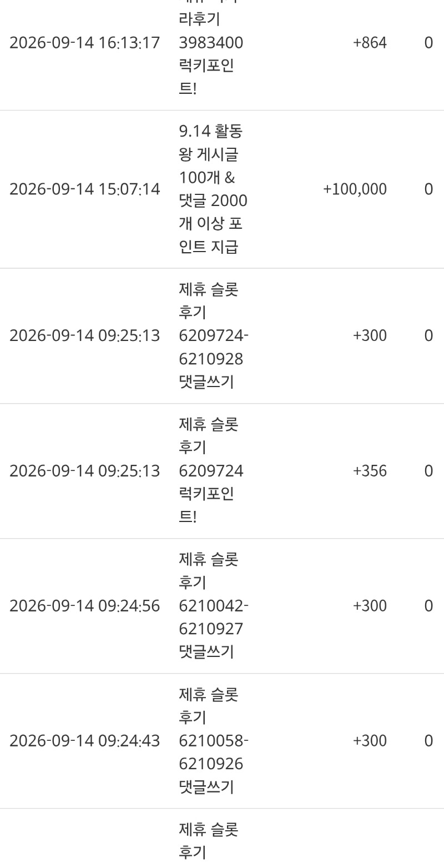Select the 2026-09-14 15:07:14 timestamp
Screen dimensions: 444x868
click(84, 189)
